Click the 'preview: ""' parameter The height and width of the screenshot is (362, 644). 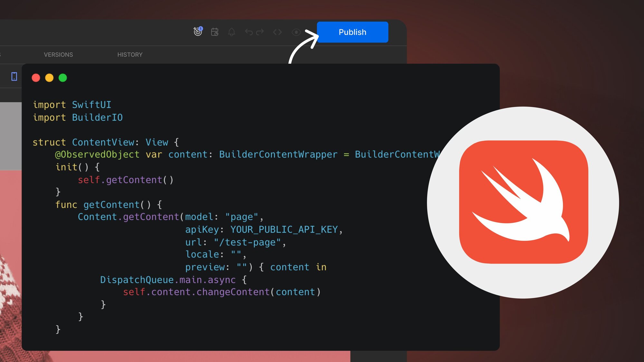tap(216, 267)
